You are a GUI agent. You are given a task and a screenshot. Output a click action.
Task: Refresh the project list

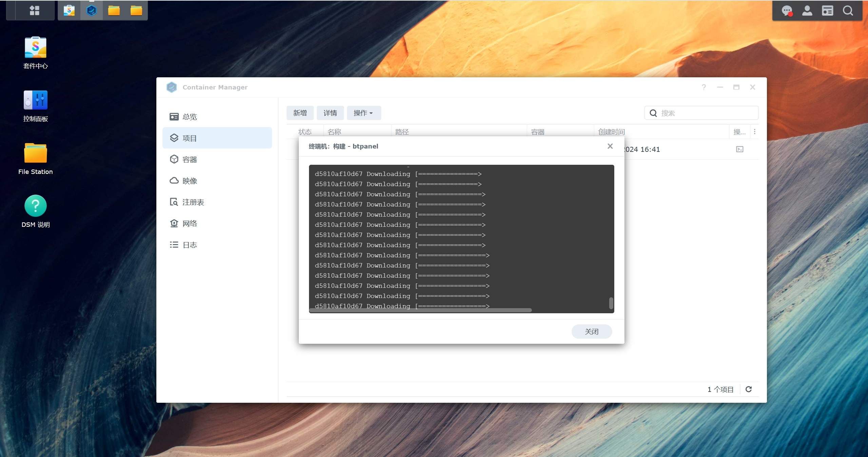pyautogui.click(x=749, y=389)
